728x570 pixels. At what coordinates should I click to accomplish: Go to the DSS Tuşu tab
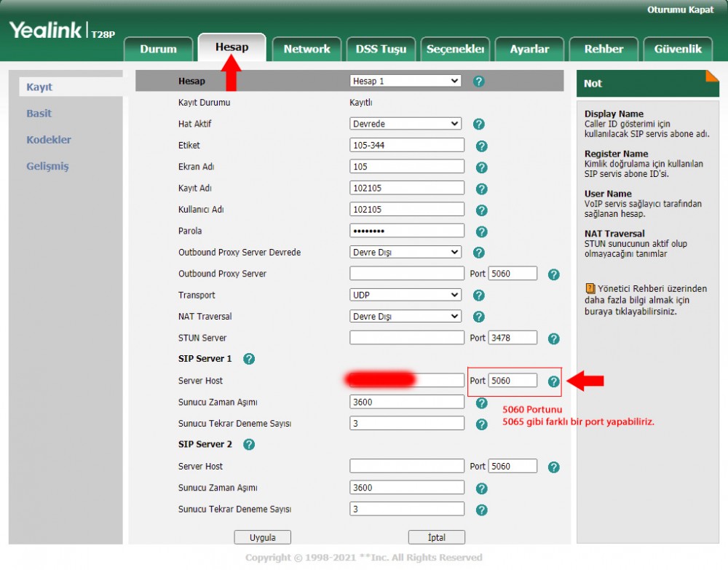(381, 50)
